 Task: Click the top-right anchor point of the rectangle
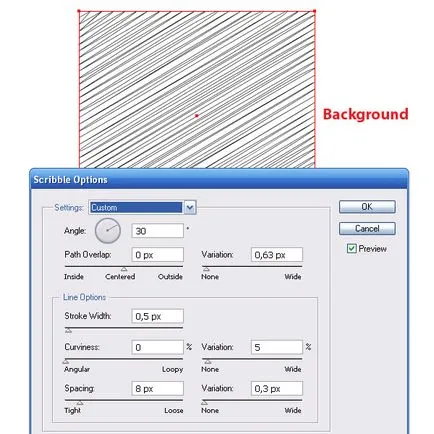point(314,11)
